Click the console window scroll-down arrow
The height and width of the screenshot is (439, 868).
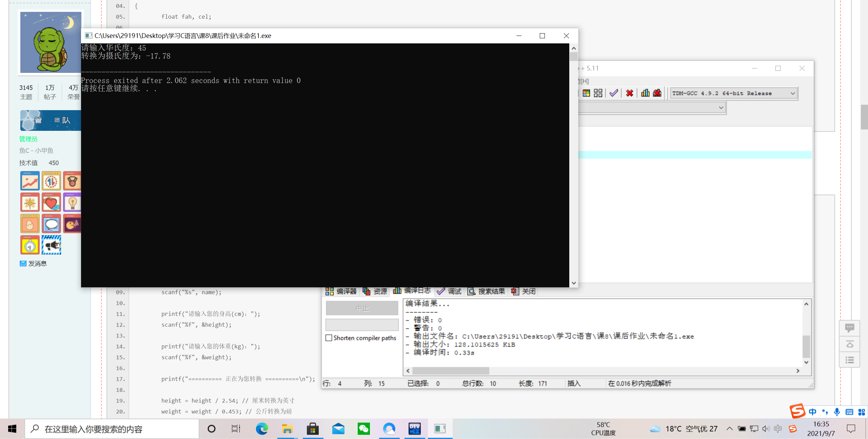click(x=574, y=283)
